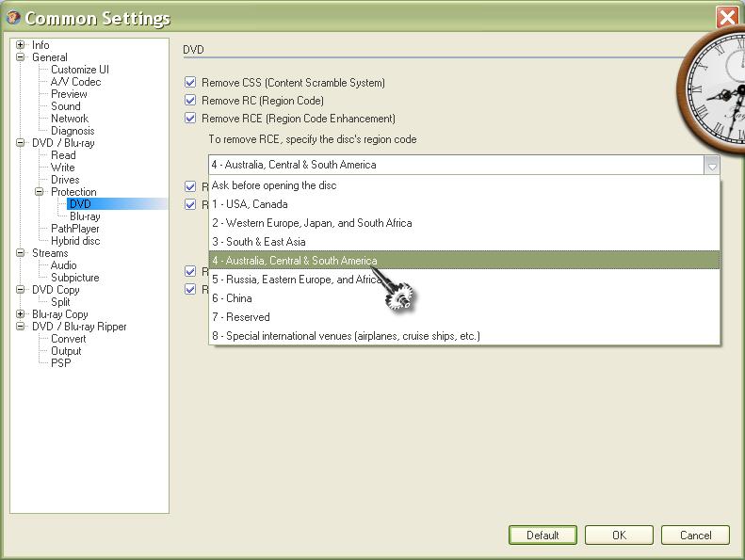Collapse the Protection tree node
745x560 pixels.
pyautogui.click(x=40, y=192)
